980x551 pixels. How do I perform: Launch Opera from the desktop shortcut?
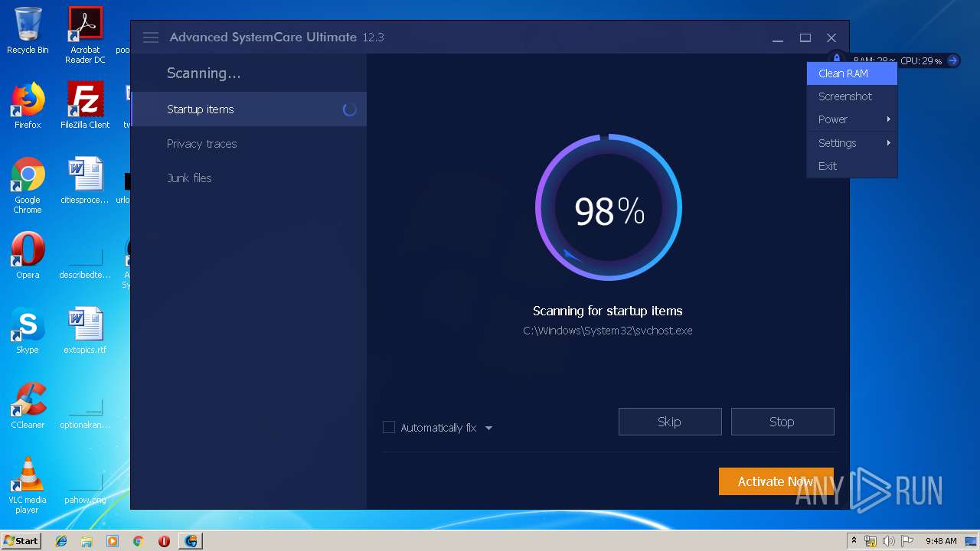click(28, 256)
